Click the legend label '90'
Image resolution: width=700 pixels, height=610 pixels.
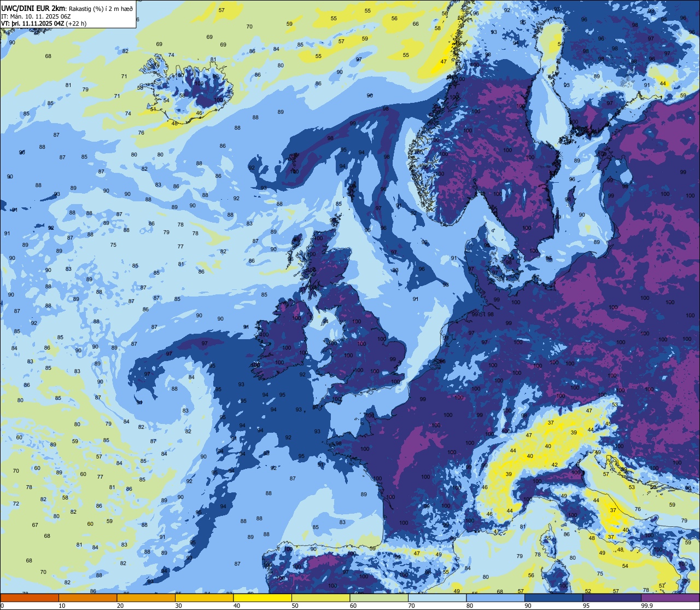pyautogui.click(x=528, y=606)
